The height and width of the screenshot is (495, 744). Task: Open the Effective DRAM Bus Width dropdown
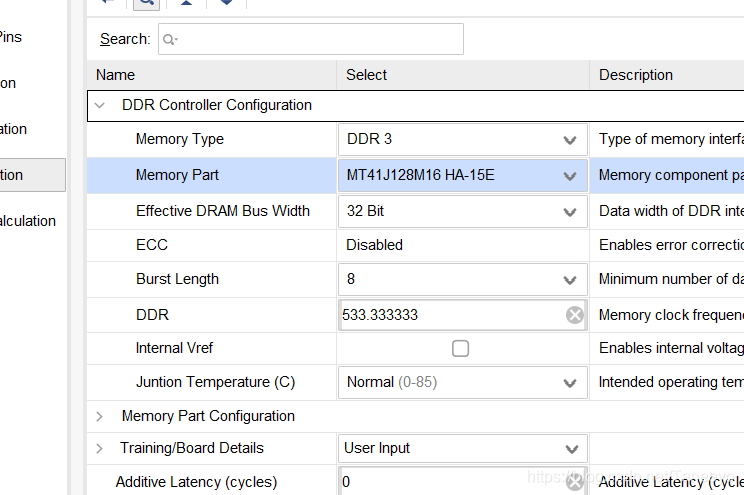pos(463,211)
